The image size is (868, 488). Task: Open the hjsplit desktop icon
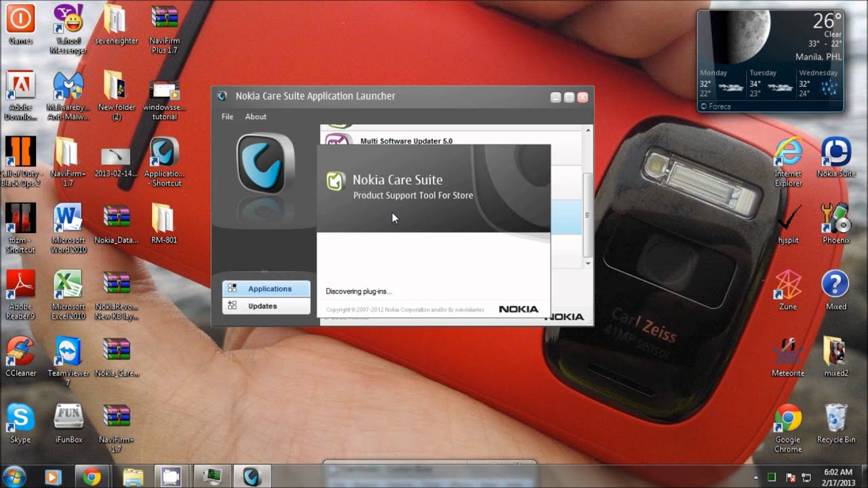click(788, 224)
